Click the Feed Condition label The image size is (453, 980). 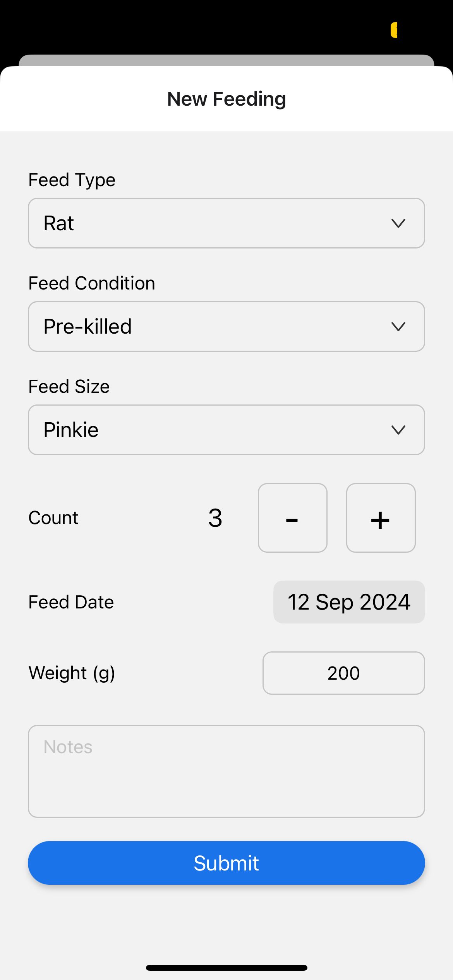click(x=92, y=283)
